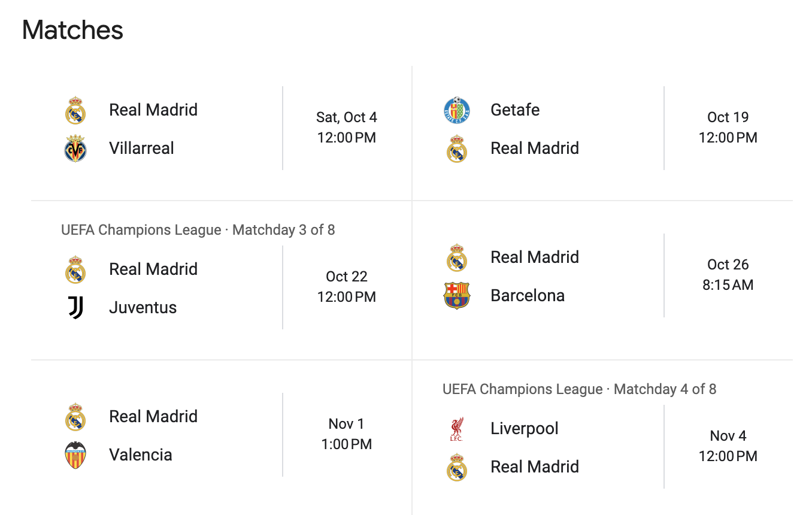
Task: Click the Getafe club crest
Action: pyautogui.click(x=457, y=110)
